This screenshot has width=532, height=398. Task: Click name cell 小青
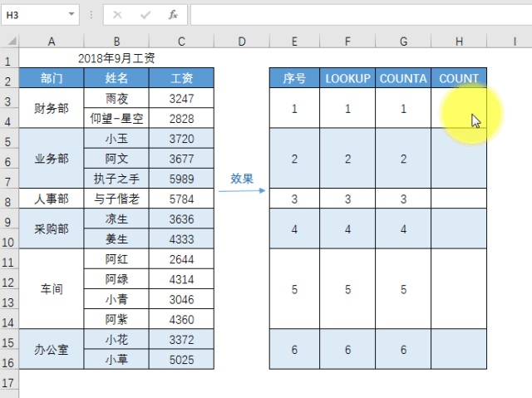(x=116, y=299)
